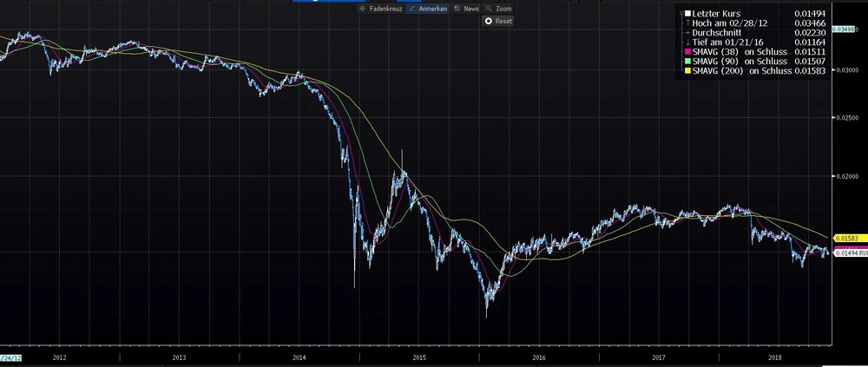Image resolution: width=868 pixels, height=367 pixels.
Task: Open the News overlay button
Action: 466,8
